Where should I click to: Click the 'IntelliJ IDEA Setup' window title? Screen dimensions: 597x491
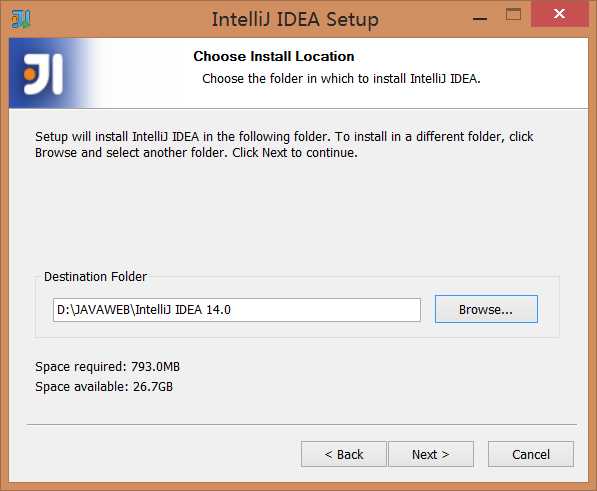click(x=295, y=19)
